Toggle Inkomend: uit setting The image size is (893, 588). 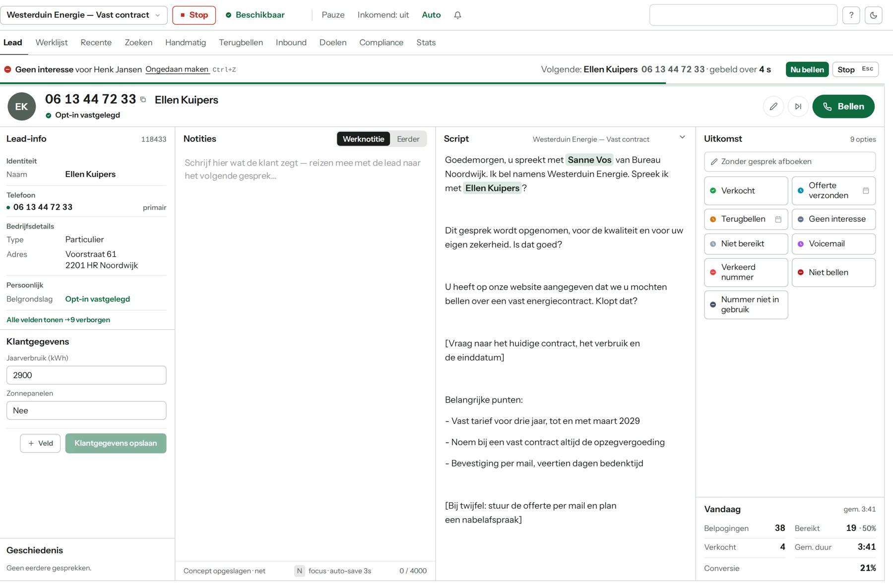point(383,15)
